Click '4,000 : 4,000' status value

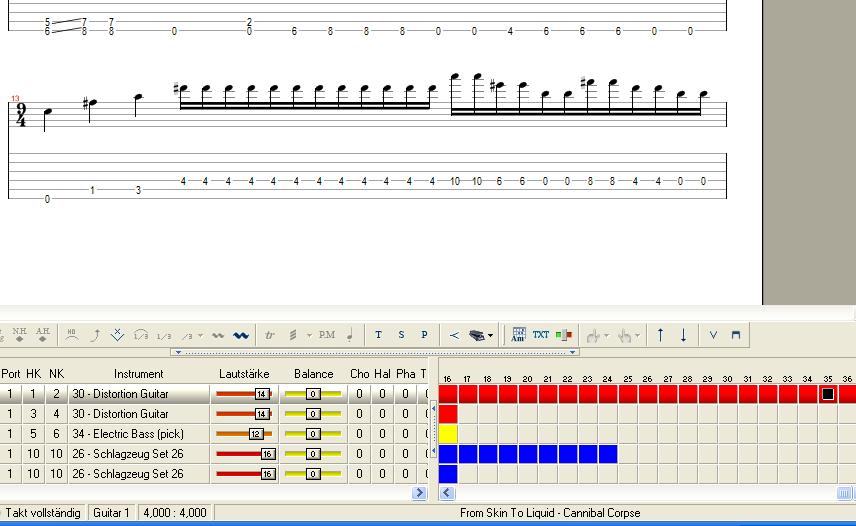175,513
